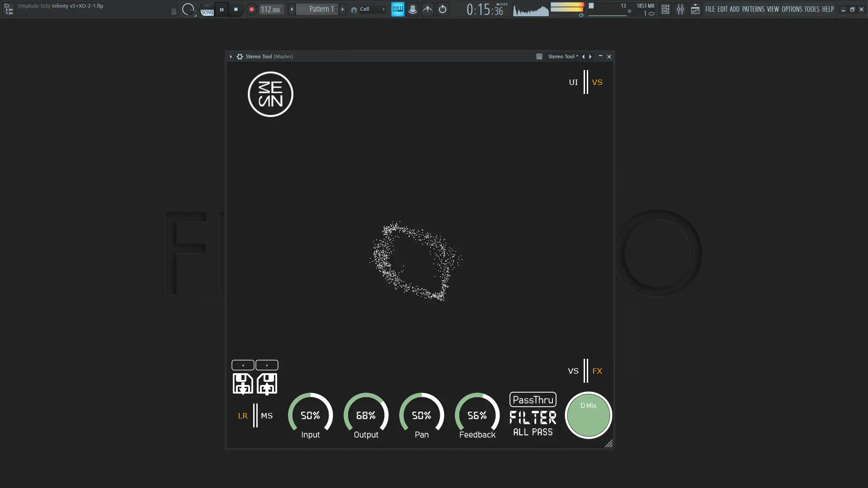Click the save preset floppy disk icon
Viewport: 868px width, 488px height.
tap(243, 384)
